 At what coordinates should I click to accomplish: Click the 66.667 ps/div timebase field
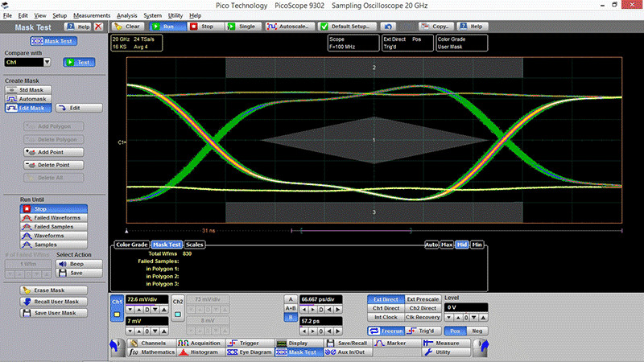click(x=320, y=298)
